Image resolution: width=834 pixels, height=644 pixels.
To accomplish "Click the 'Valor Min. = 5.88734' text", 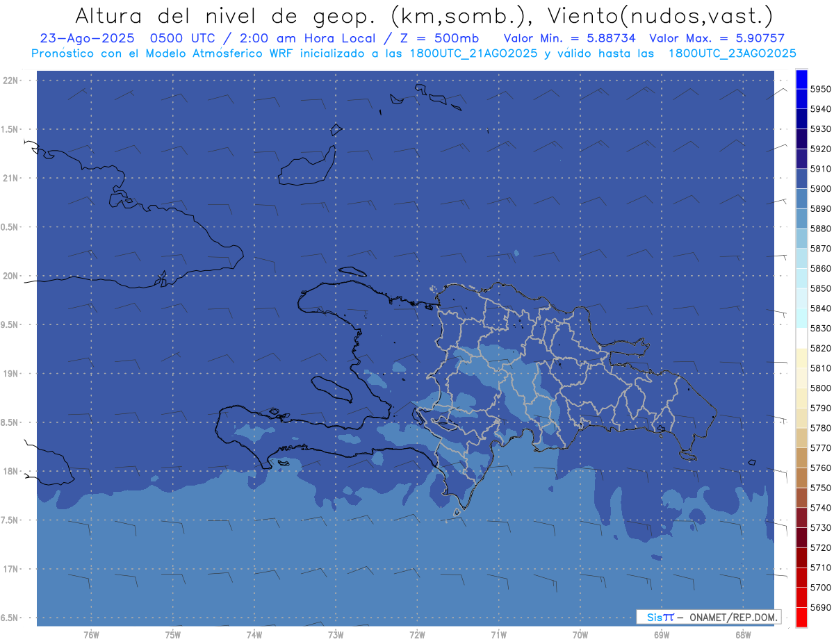I will [569, 38].
